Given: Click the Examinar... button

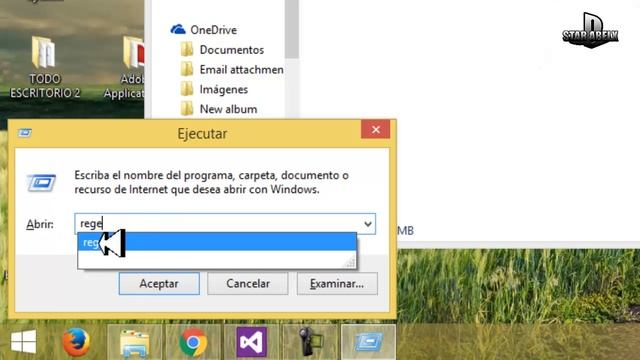Looking at the screenshot, I should [337, 284].
